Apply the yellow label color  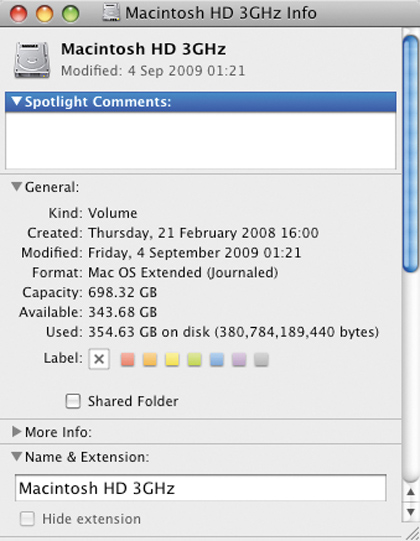172,360
